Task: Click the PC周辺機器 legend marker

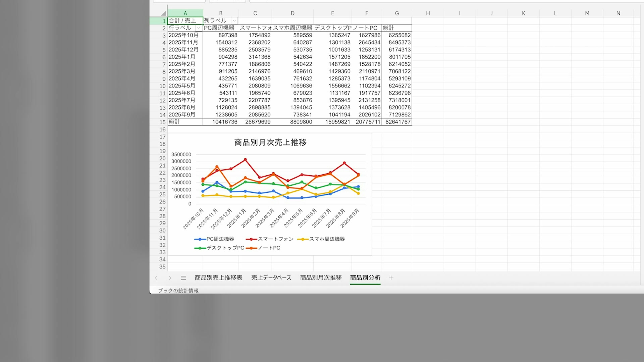Action: pos(200,239)
